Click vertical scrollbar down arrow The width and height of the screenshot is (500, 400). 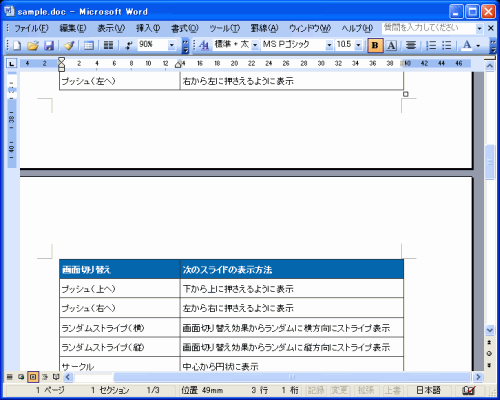click(x=489, y=330)
